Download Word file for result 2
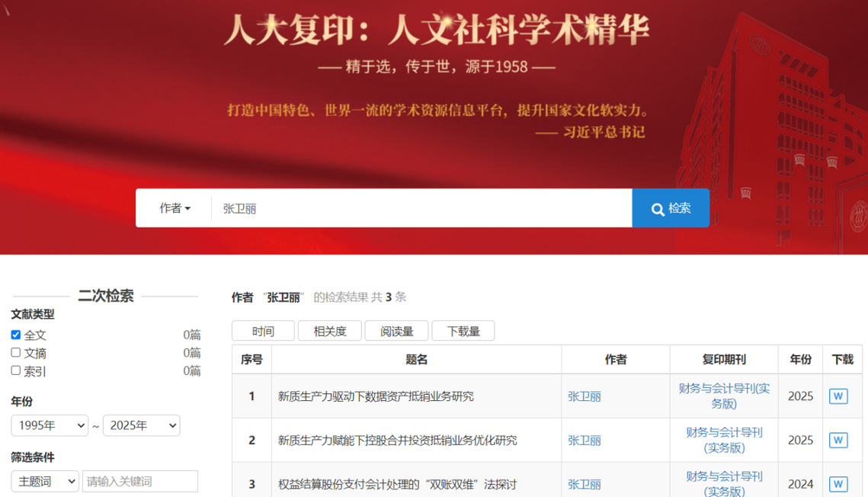The height and width of the screenshot is (497, 868). 838,441
